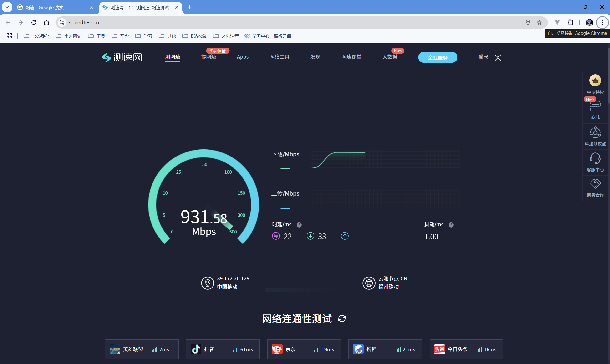Screen dimensions: 610x364
Task: Click the 登录 login link
Action: 483,57
